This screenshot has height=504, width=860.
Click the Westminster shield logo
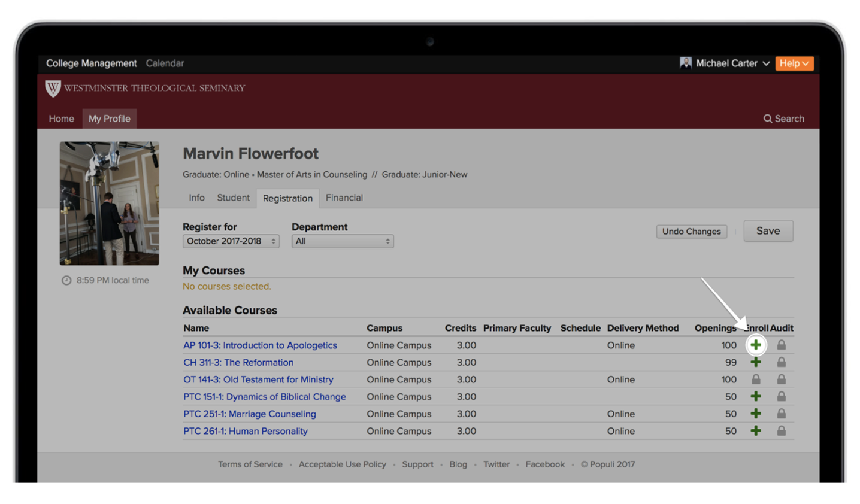53,89
